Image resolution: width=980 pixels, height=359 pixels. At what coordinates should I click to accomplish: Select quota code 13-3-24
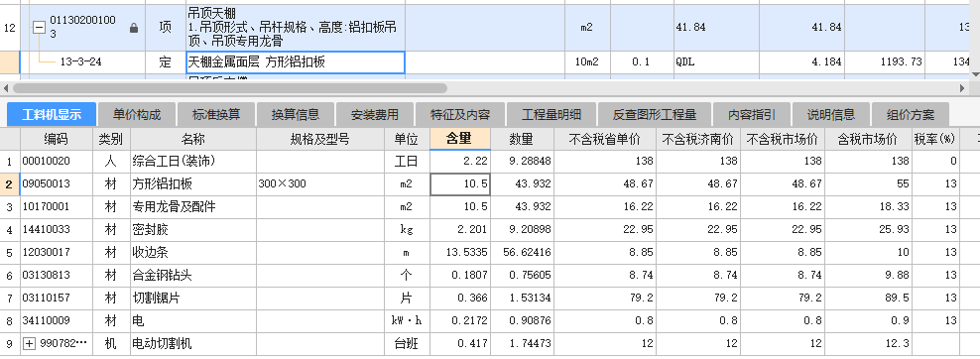click(80, 62)
